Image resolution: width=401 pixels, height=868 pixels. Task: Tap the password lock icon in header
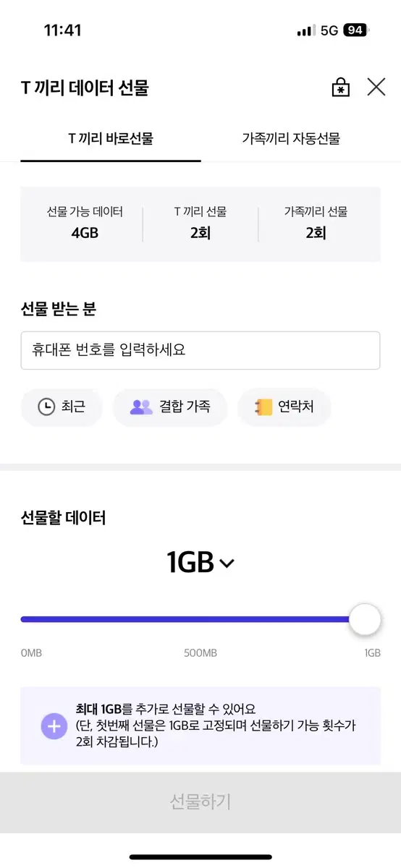(x=340, y=88)
